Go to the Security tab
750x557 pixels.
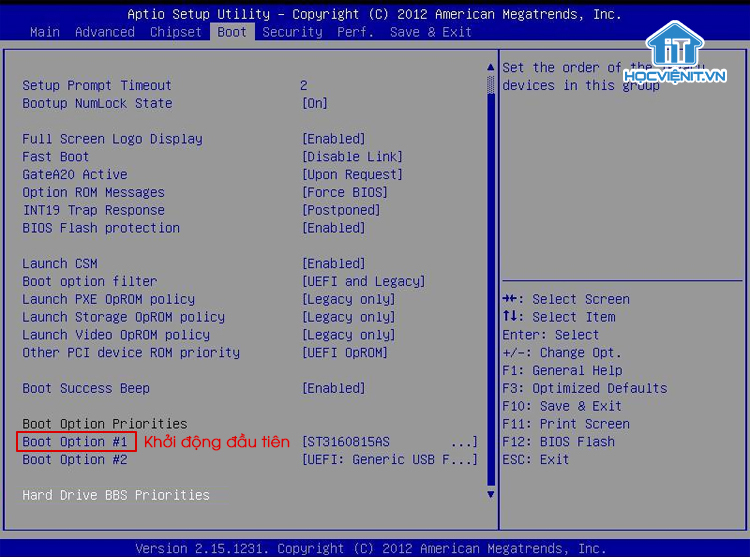(292, 32)
